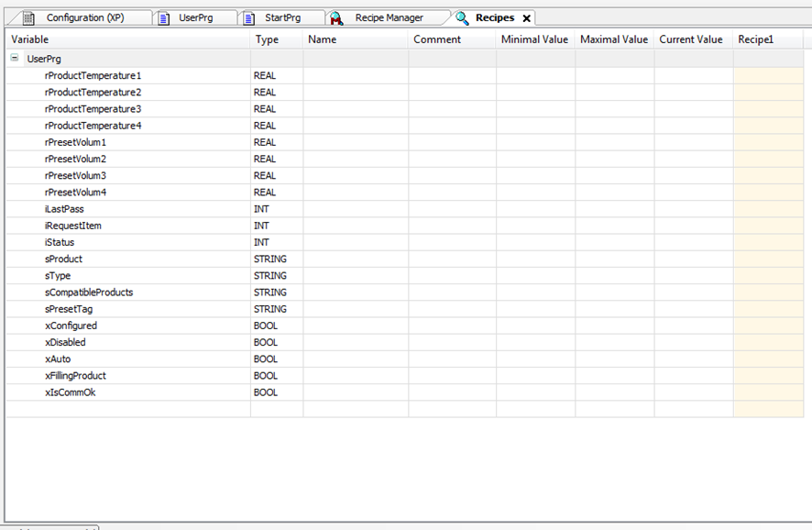Close the Recipes tab
Viewport: 812px width, 530px height.
pos(526,18)
